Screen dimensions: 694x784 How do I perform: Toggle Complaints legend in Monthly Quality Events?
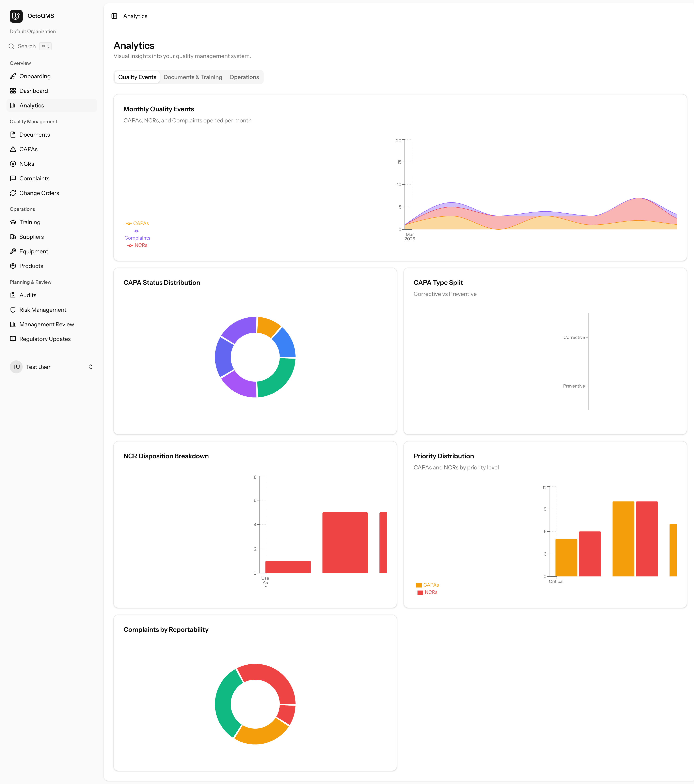tap(137, 234)
